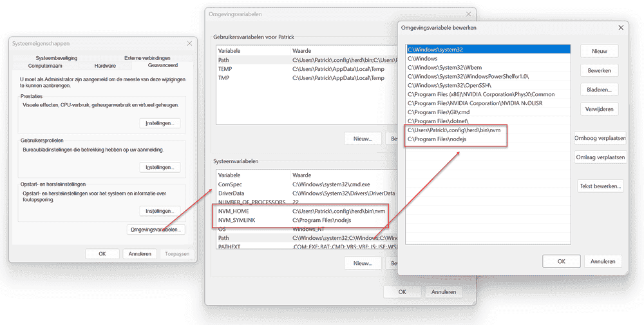Close the Omgevingsvariabele bewerken dialog with X

pos(620,28)
